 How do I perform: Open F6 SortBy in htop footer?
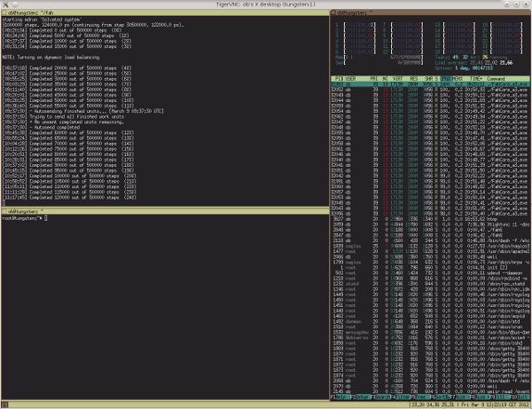pos(440,397)
